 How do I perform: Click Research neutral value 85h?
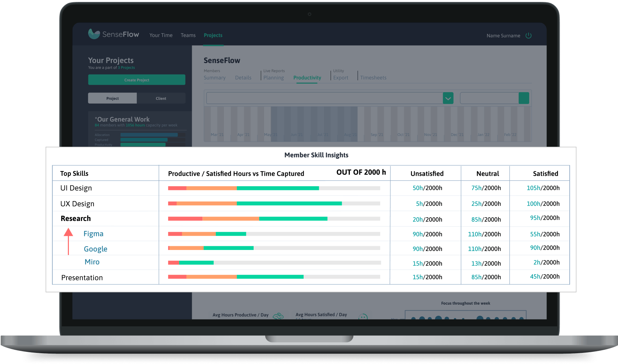tap(477, 220)
